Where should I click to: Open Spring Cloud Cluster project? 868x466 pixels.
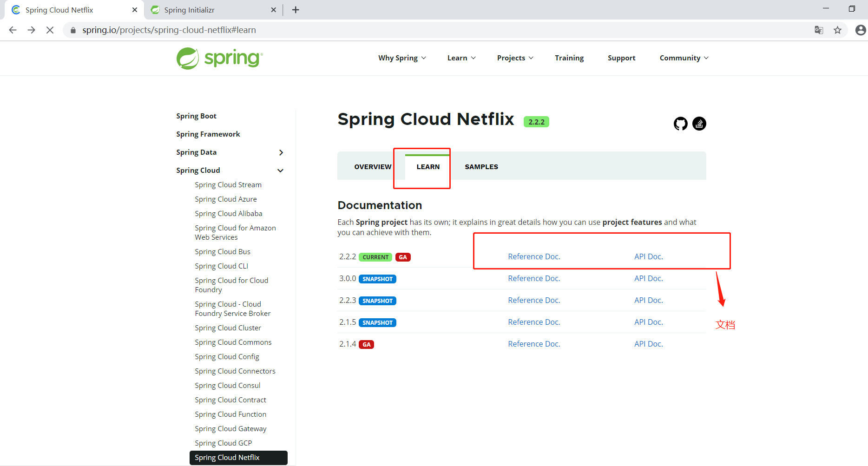(228, 328)
